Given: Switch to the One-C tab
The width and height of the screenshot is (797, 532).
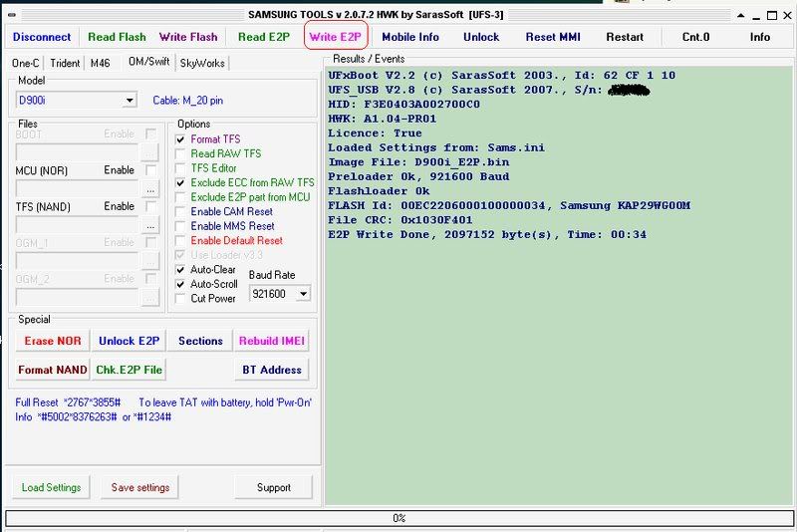Looking at the screenshot, I should click(26, 63).
